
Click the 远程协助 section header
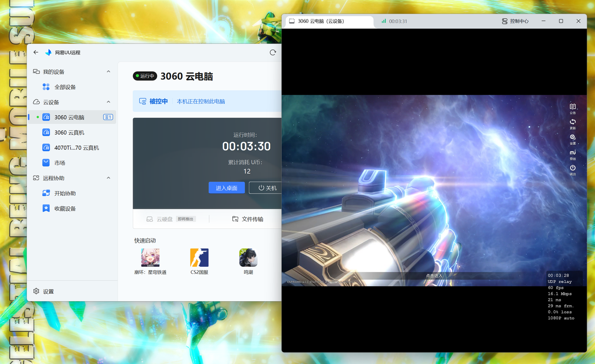click(x=72, y=178)
